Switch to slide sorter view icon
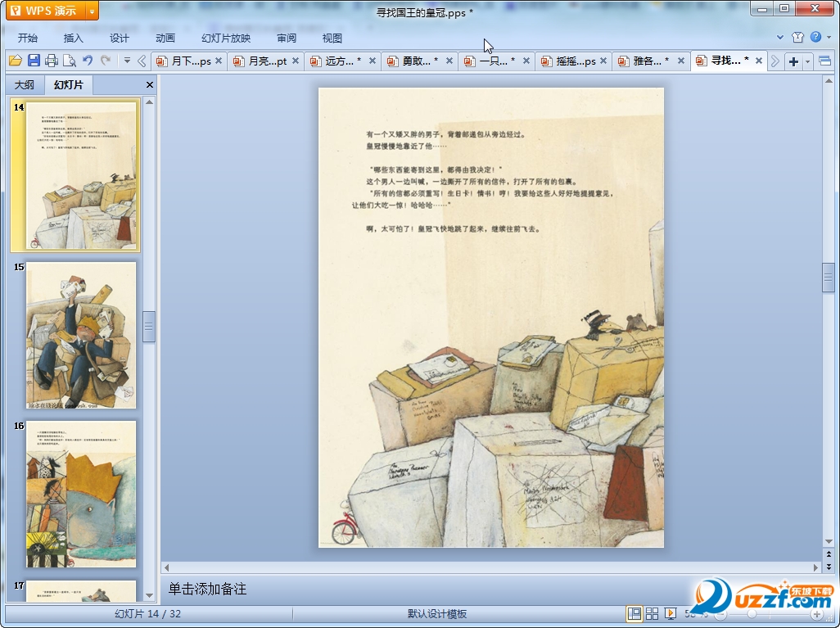840x628 pixels. point(652,613)
